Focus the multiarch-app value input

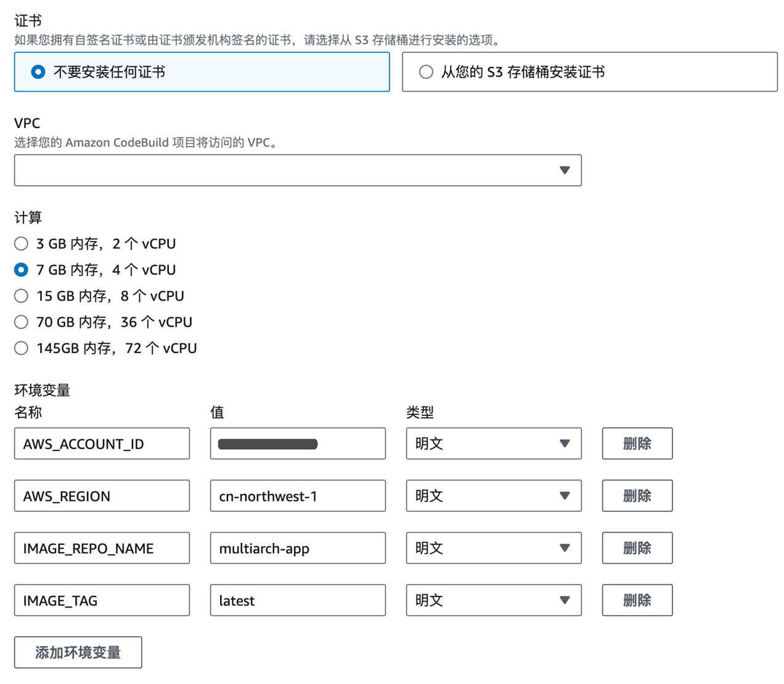click(298, 548)
